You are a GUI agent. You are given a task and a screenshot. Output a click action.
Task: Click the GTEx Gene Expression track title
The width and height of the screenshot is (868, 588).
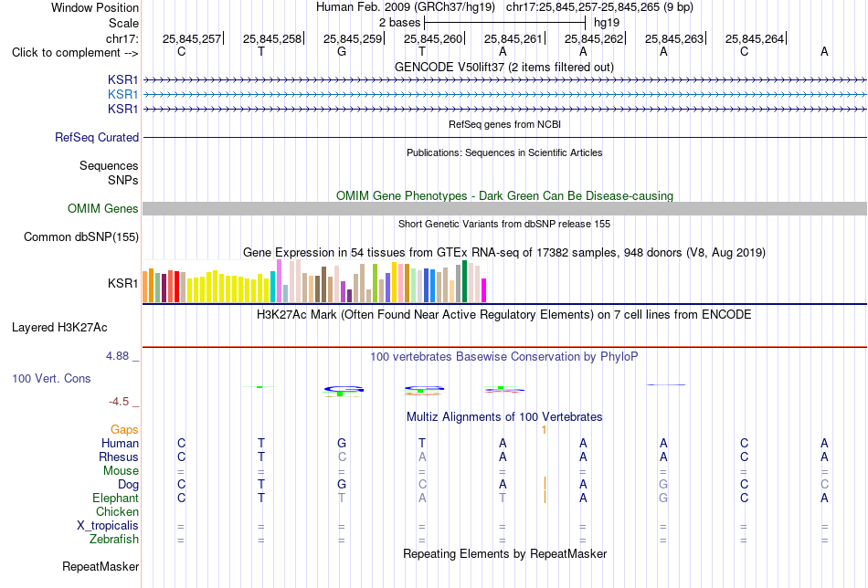[x=504, y=253]
